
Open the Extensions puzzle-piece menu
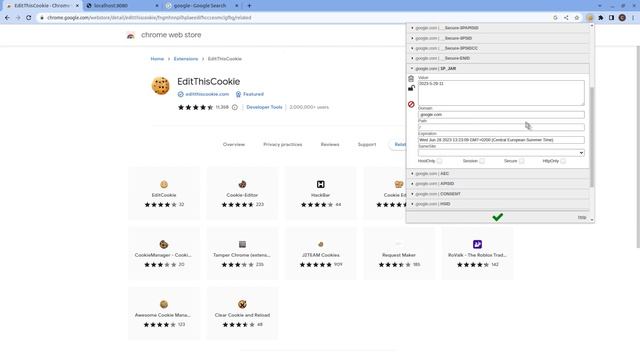(600, 18)
